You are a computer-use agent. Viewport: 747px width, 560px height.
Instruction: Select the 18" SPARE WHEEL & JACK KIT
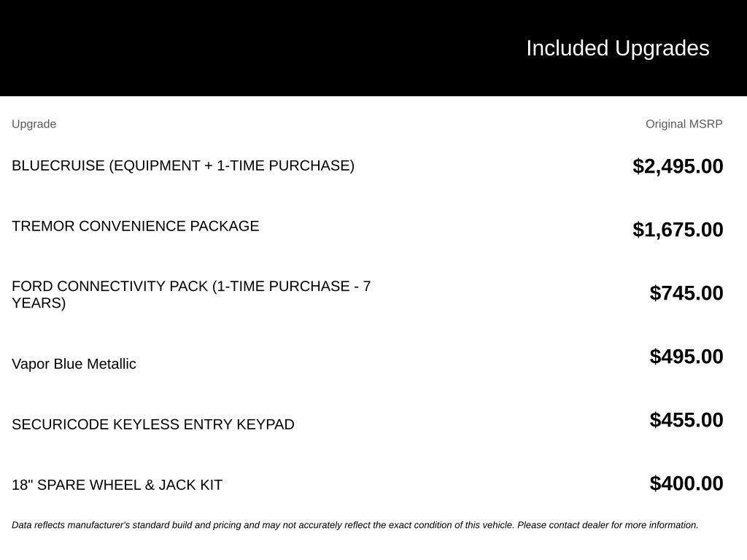(x=117, y=485)
